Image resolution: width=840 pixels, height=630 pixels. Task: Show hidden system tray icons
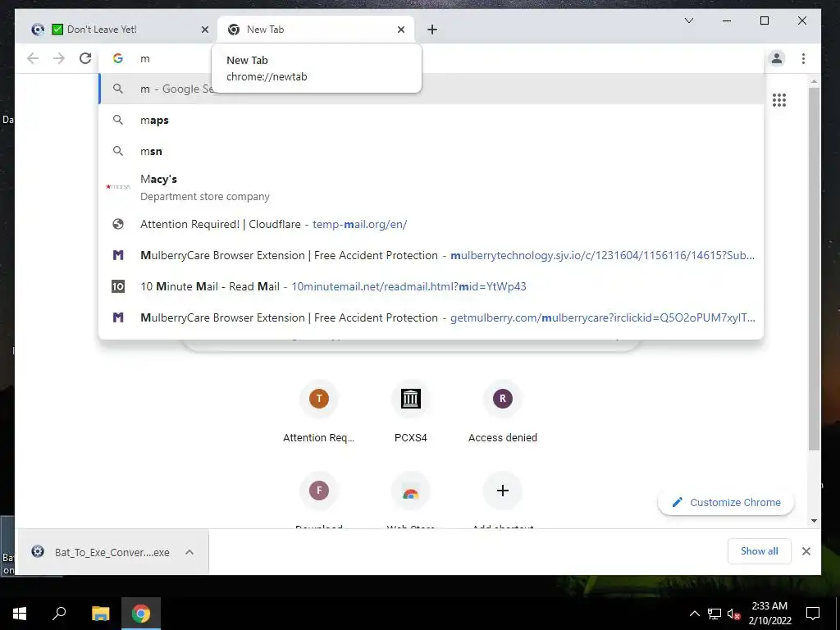[694, 614]
